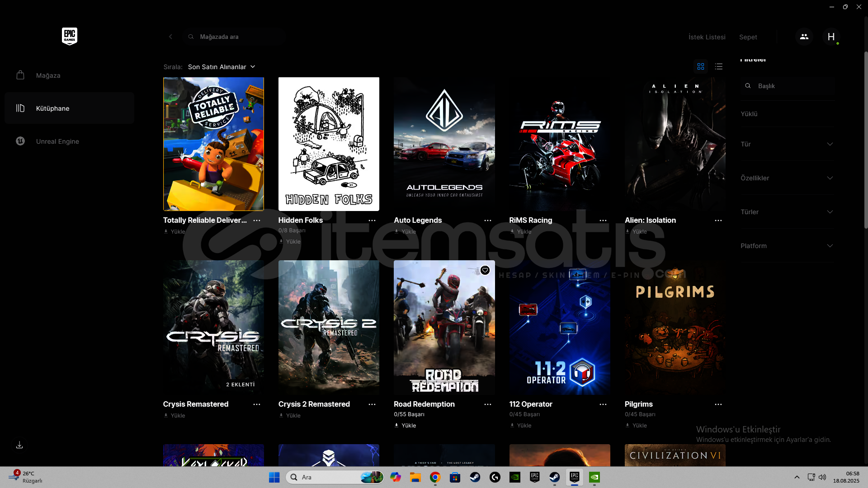Click the Epic Games logo
The width and height of the screenshot is (868, 488).
point(70,36)
